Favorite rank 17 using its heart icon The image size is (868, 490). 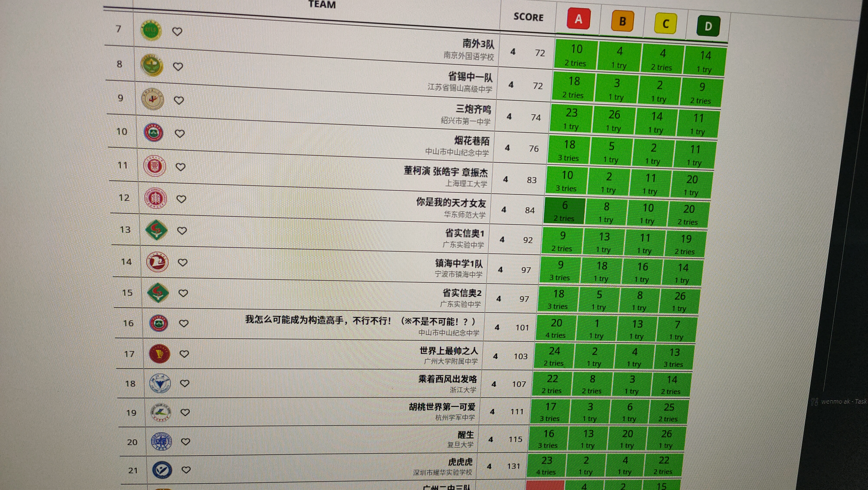click(184, 354)
